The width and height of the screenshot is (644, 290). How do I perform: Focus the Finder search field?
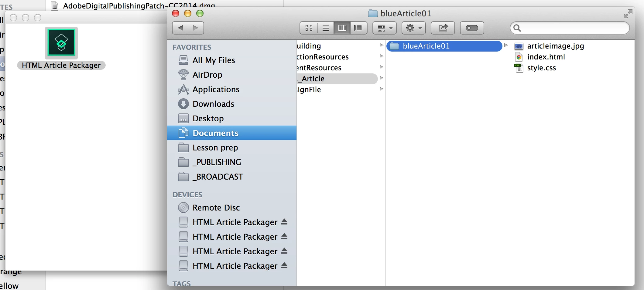coord(570,28)
